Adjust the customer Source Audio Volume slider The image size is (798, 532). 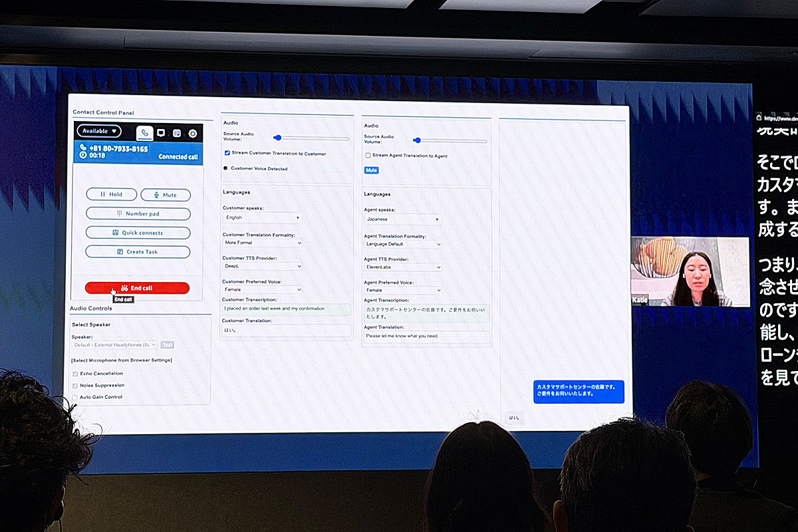[312, 138]
